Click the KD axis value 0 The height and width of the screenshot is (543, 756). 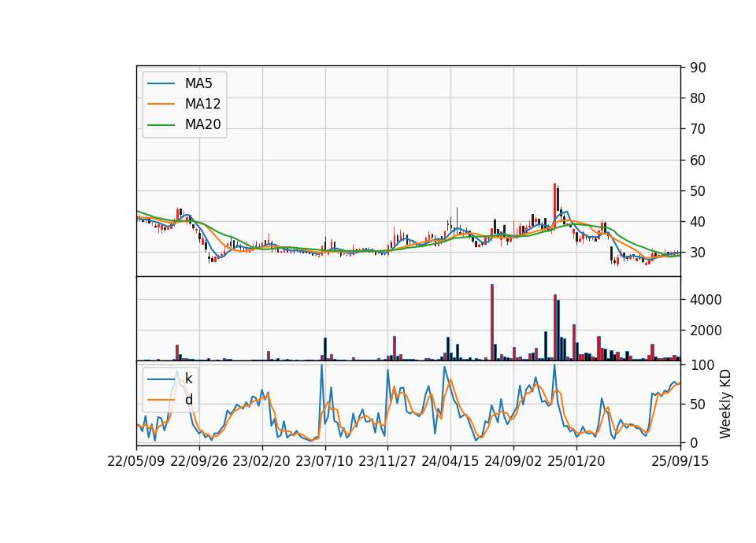[694, 442]
